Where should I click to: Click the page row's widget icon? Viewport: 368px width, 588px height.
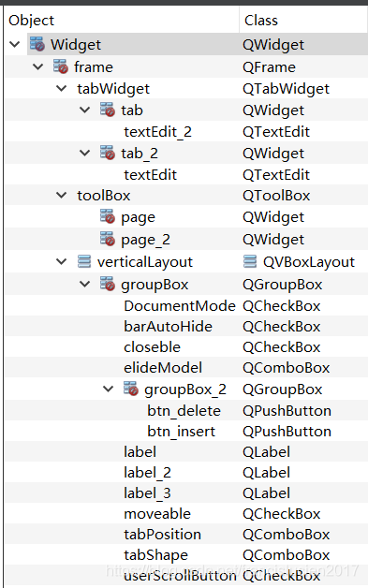click(108, 216)
